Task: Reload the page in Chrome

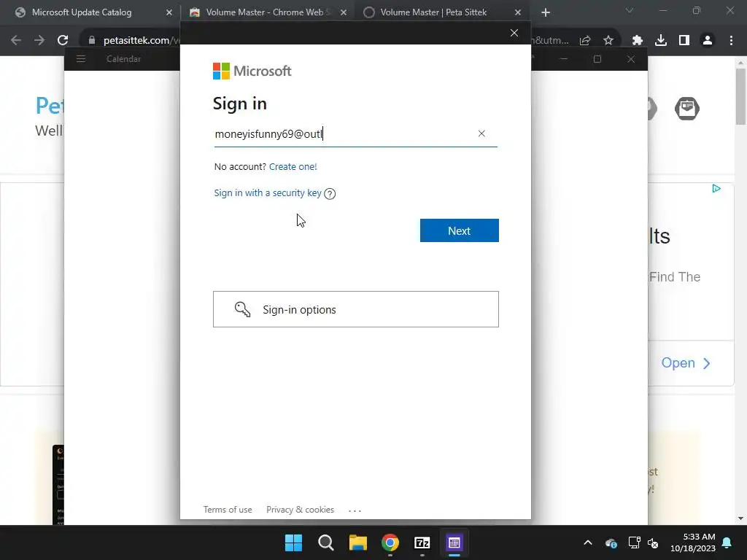Action: click(x=63, y=41)
